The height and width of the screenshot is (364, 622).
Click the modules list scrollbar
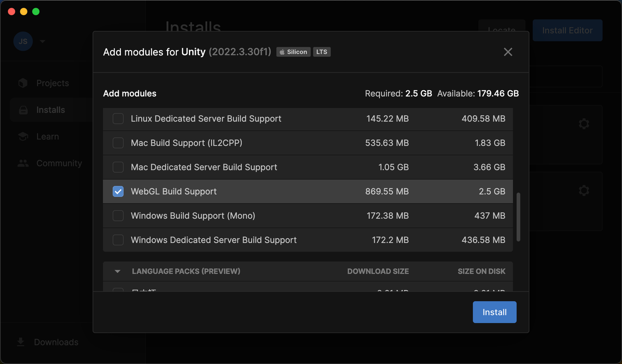coord(518,216)
